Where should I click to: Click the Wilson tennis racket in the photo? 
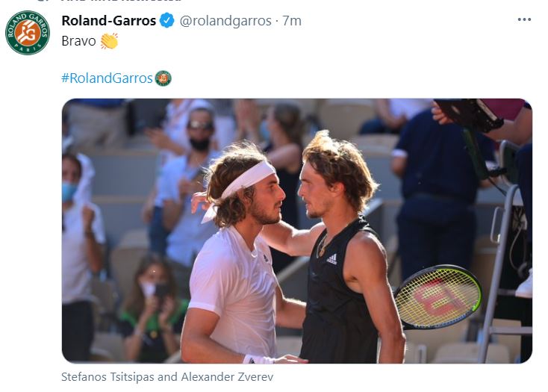point(438,297)
